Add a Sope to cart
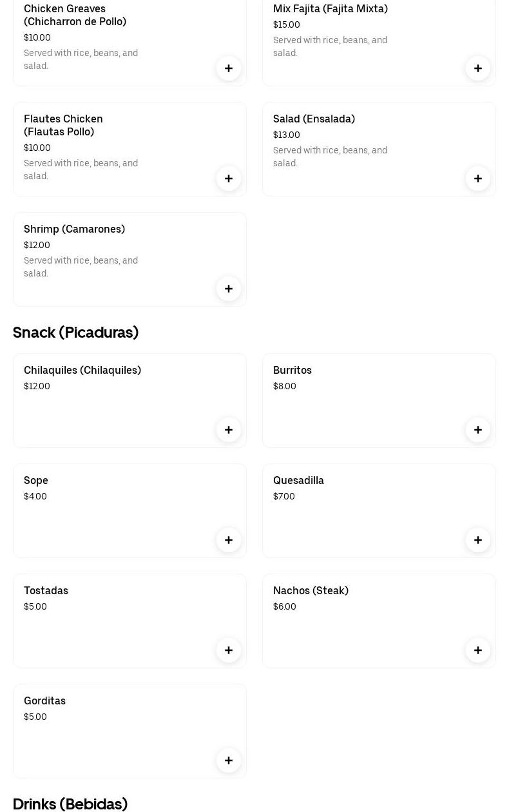 click(x=229, y=540)
